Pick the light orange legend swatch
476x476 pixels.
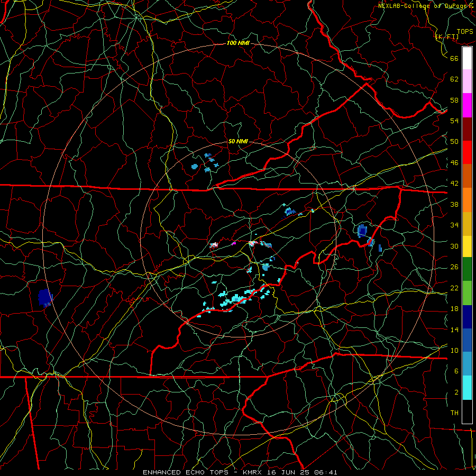pyautogui.click(x=467, y=200)
